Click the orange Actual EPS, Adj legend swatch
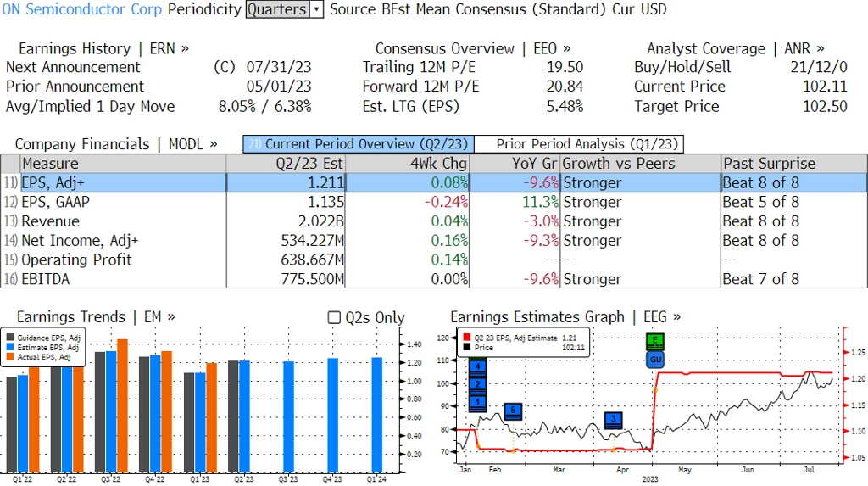The width and height of the screenshot is (868, 486). [10, 357]
